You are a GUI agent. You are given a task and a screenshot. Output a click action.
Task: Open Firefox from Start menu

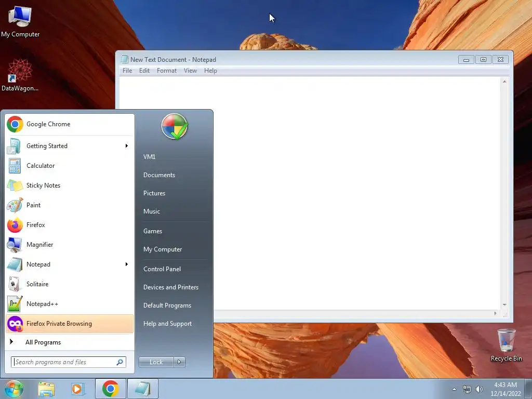[x=70, y=224]
